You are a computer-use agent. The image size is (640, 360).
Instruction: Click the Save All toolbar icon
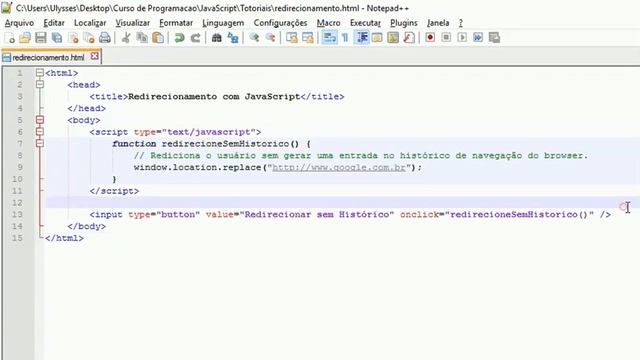coord(57,38)
